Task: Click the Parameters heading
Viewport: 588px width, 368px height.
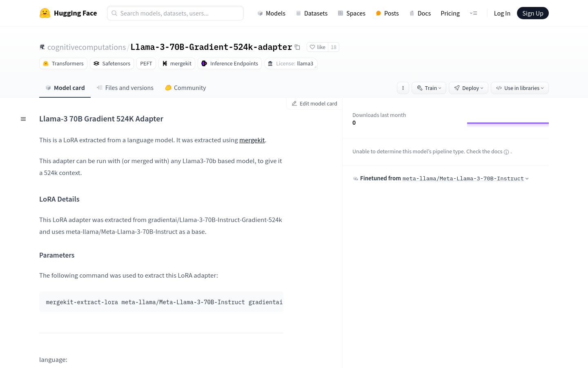Action: (57, 255)
